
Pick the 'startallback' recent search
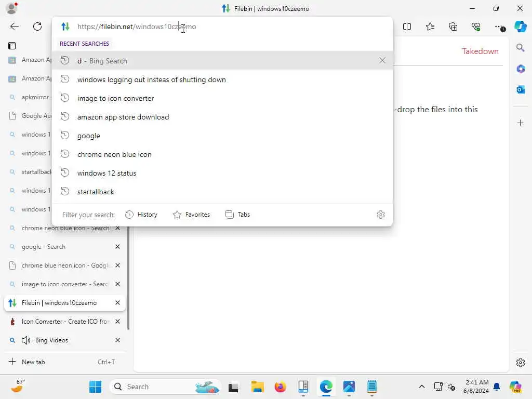point(222,192)
